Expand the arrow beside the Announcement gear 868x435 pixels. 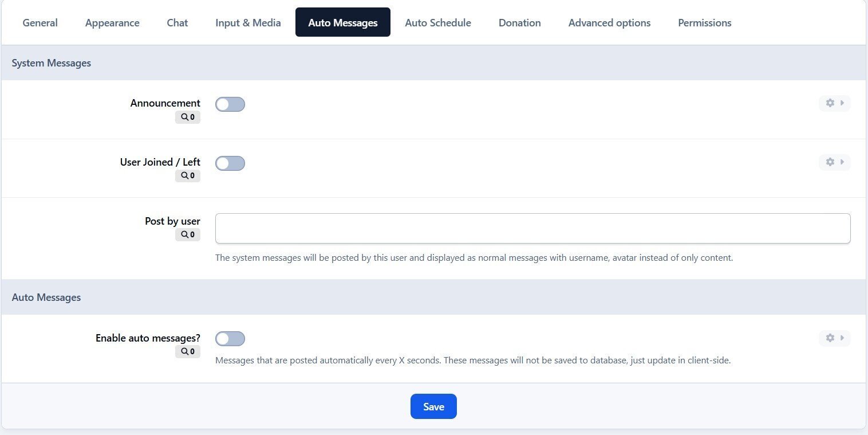coord(842,103)
